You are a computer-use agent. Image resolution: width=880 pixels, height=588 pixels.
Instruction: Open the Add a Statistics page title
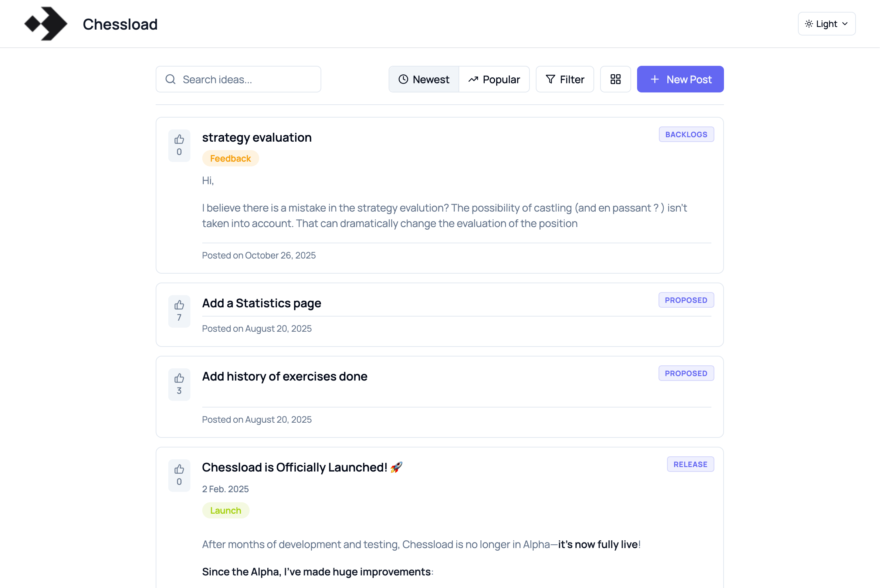click(x=261, y=303)
